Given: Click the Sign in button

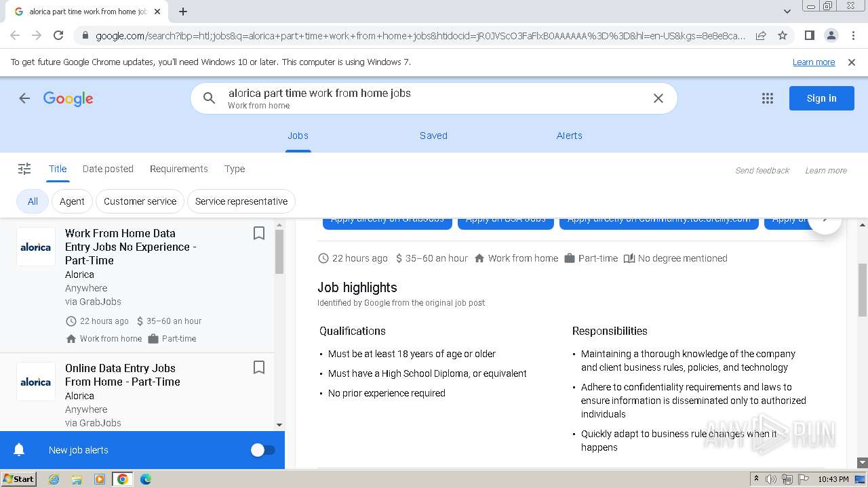Looking at the screenshot, I should click(821, 98).
